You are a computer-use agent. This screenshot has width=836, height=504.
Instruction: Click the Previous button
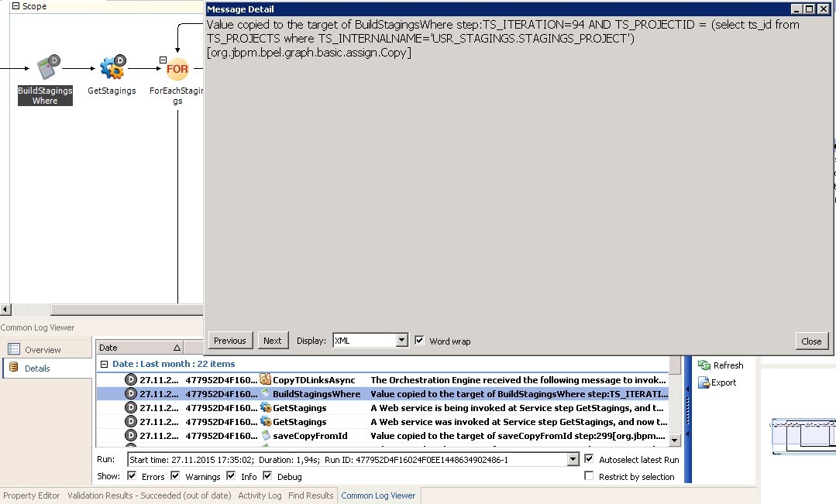tap(230, 341)
